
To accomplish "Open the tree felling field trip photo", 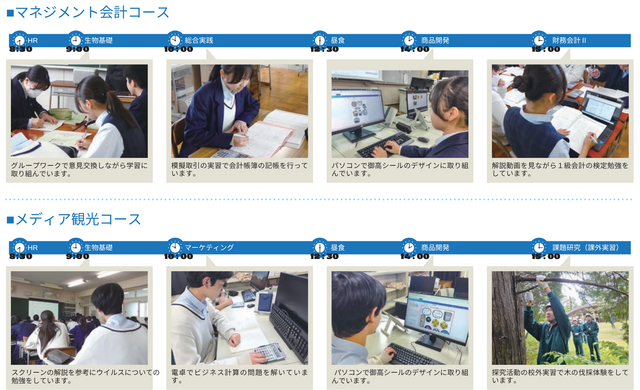I will [560, 318].
